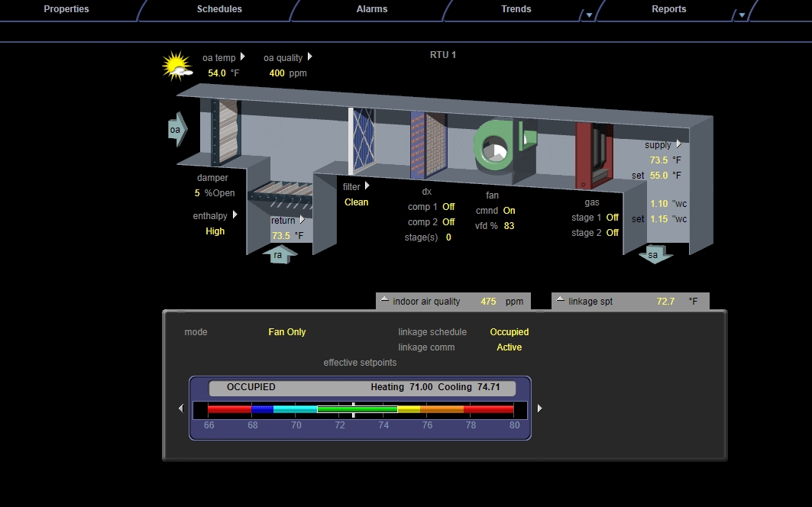Select the Trends tab
Image resolution: width=812 pixels, height=507 pixels.
pos(516,9)
